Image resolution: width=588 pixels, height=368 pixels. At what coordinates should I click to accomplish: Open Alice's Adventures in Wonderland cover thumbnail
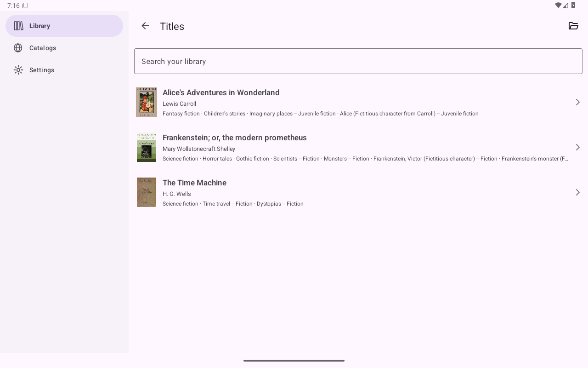[x=147, y=102]
